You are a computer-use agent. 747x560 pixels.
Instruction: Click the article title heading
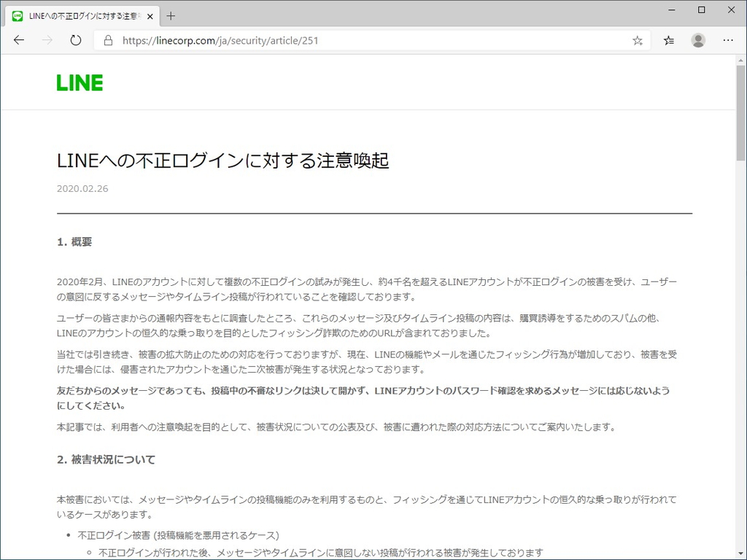[x=222, y=160]
